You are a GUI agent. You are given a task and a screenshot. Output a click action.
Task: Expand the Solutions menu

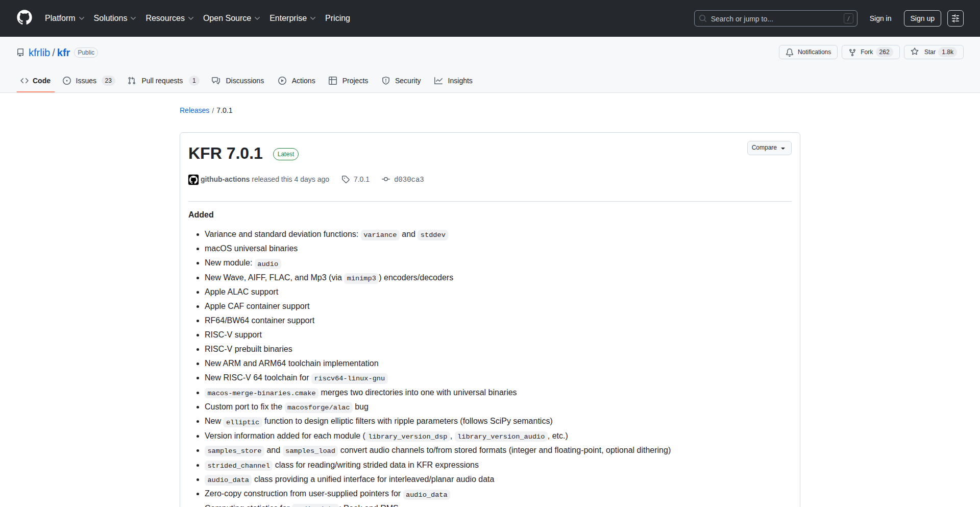point(115,18)
